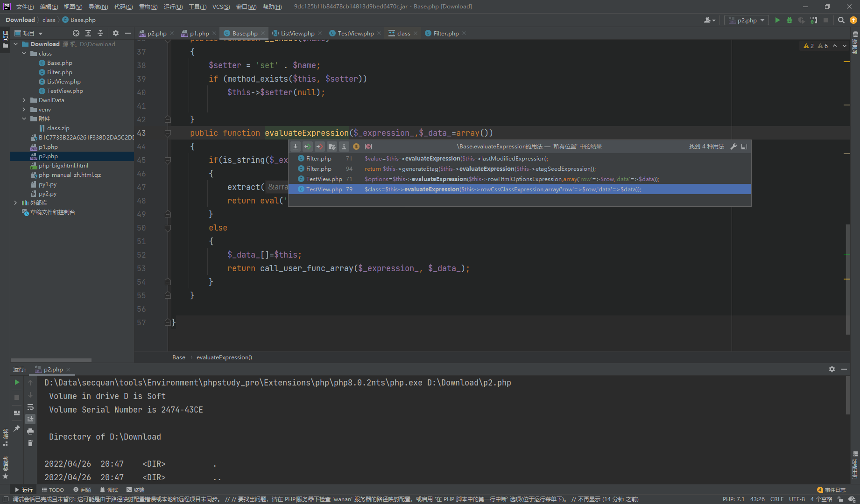Open 问题 problems tool window
Viewport: 860px width, 504px height.
(x=82, y=490)
